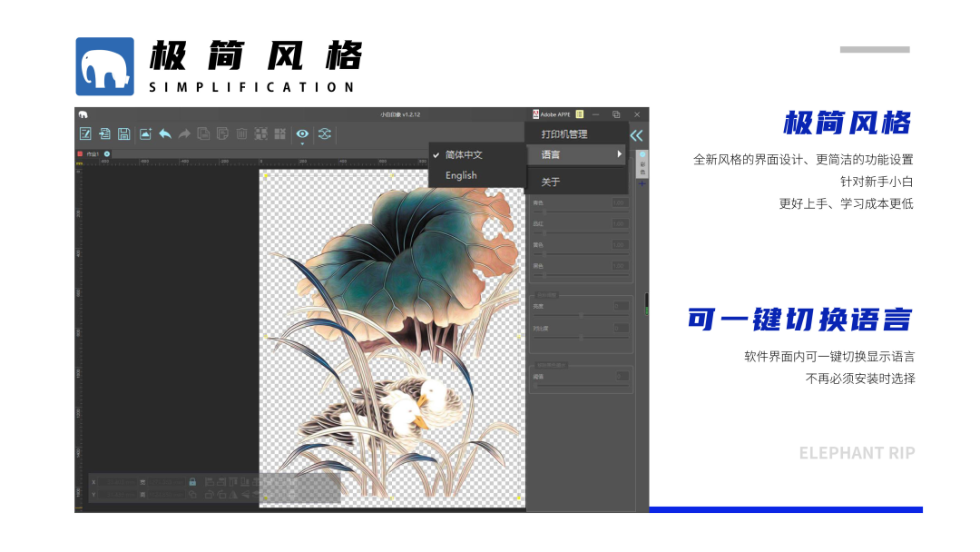The image size is (980, 552).
Task: Click the X position input field
Action: [118, 482]
